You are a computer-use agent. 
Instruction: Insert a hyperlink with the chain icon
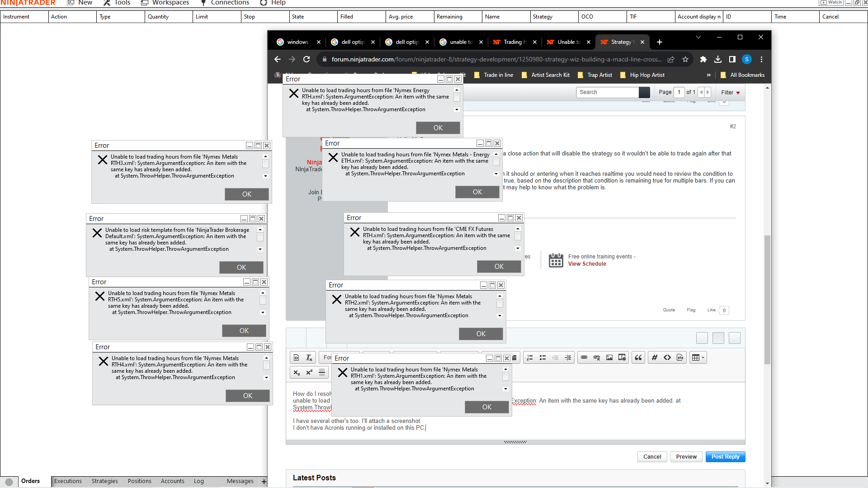pos(584,357)
